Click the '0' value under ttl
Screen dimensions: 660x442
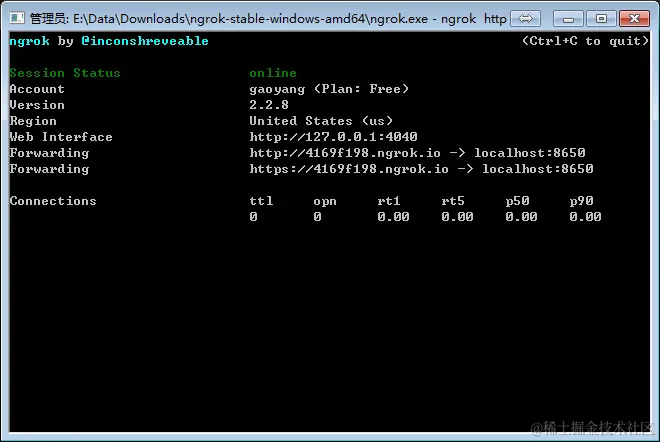253,217
